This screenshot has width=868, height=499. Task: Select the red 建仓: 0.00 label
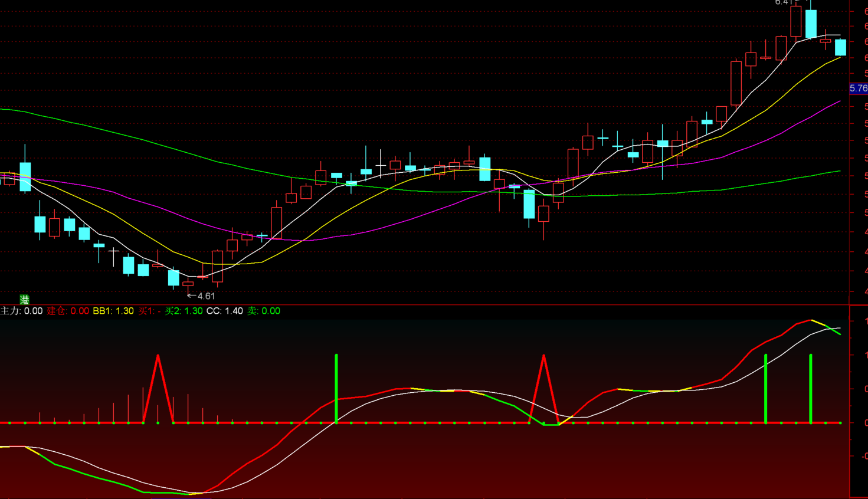pos(68,311)
